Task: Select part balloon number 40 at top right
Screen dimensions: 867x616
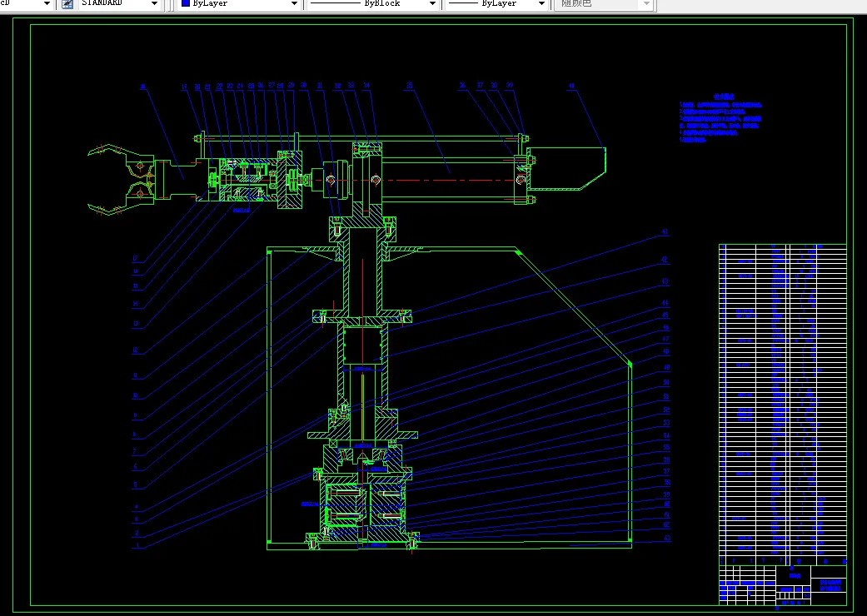Action: [571, 85]
